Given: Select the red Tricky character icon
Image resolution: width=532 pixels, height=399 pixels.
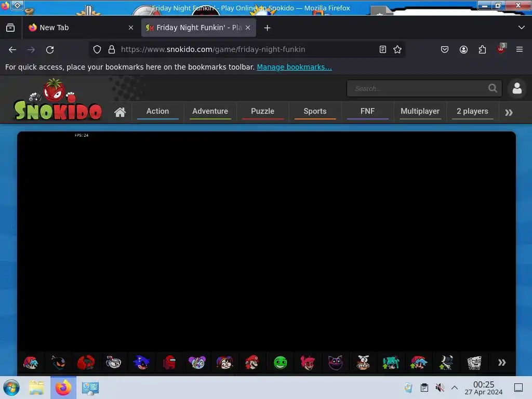Looking at the screenshot, I should [86, 362].
